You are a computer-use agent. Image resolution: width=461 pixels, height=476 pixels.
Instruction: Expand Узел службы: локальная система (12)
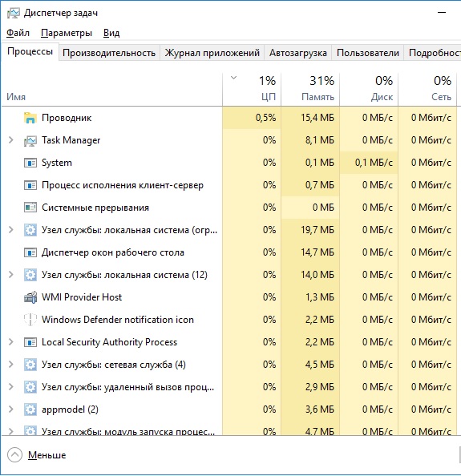(11, 275)
